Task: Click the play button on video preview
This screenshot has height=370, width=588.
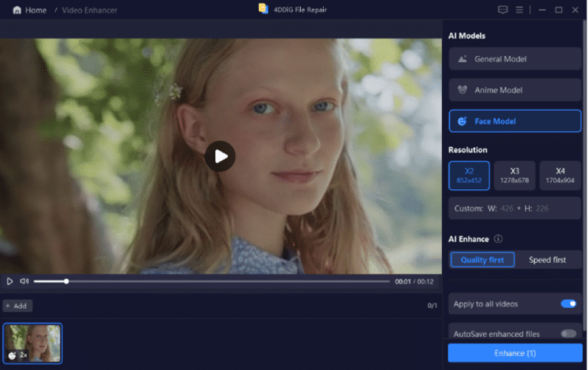Action: pyautogui.click(x=220, y=156)
